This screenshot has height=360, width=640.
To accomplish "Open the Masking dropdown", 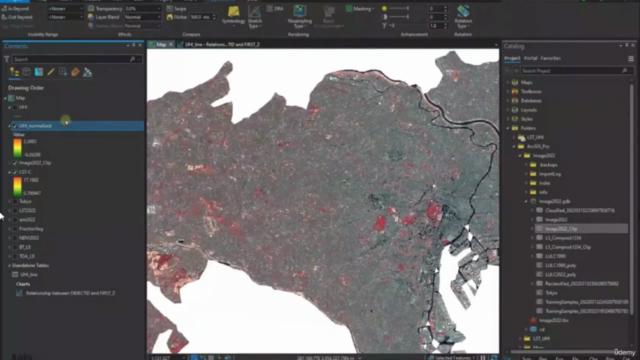I will pos(360,9).
